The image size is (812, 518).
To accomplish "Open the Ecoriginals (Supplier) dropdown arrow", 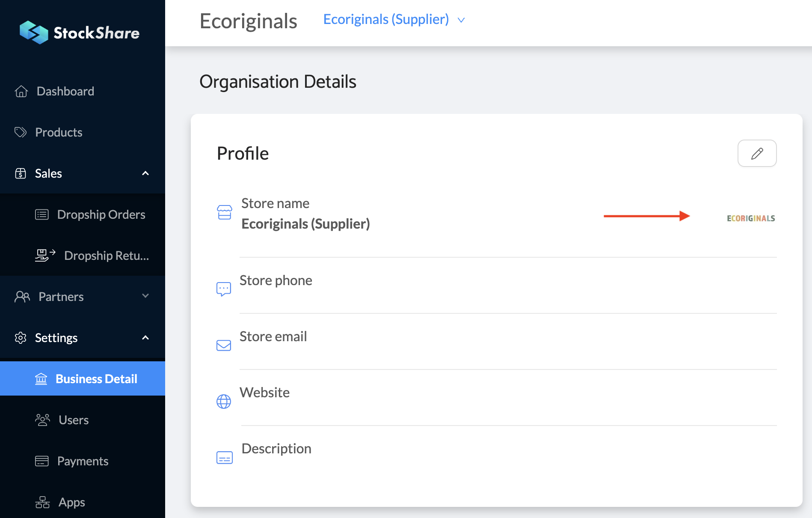I will pos(461,20).
